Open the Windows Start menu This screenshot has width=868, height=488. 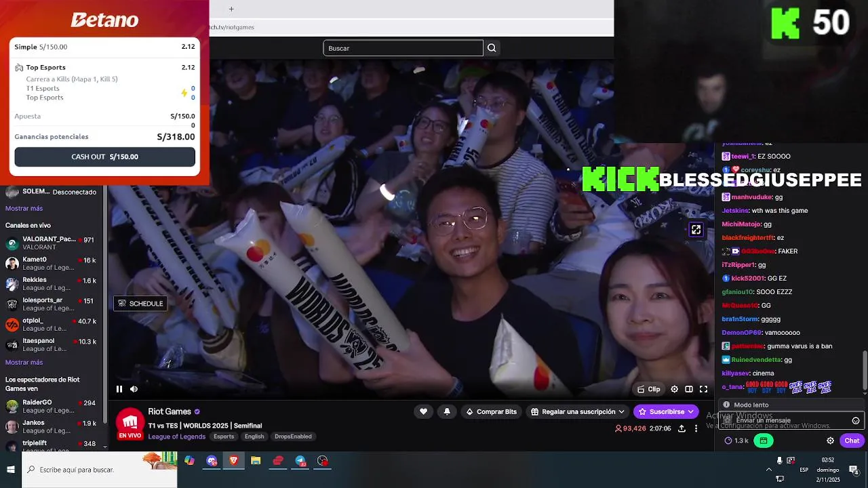pos(11,470)
